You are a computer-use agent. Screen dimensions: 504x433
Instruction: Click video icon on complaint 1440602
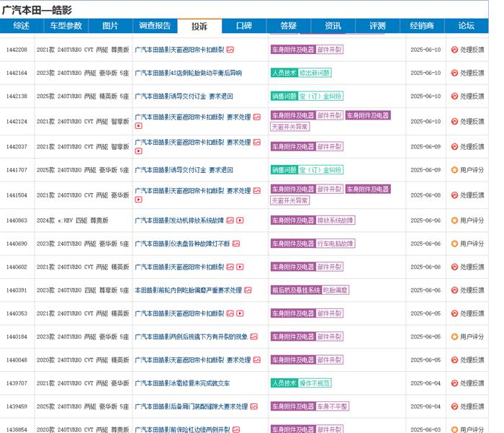point(240,267)
